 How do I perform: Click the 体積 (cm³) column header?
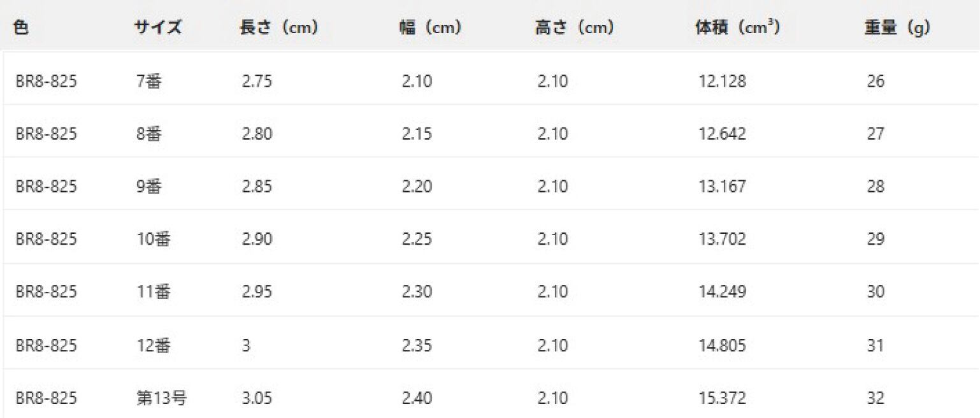click(737, 28)
